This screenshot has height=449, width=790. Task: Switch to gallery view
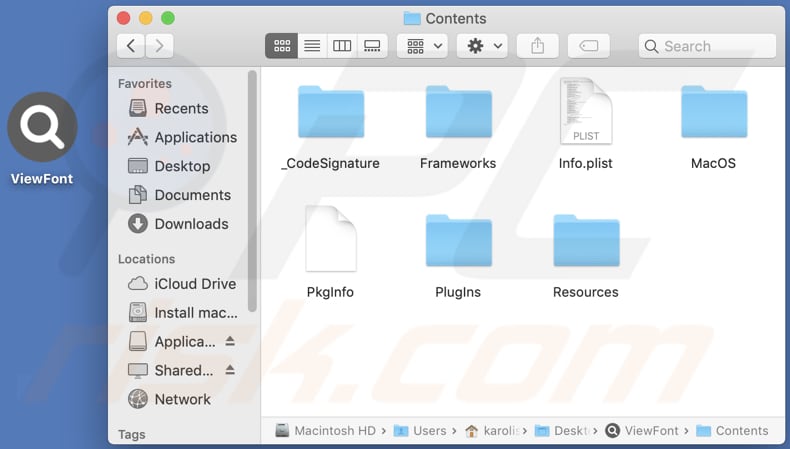tap(372, 46)
